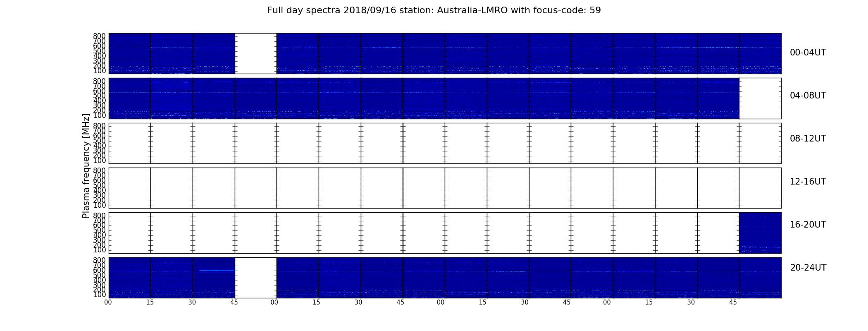The width and height of the screenshot is (868, 331).
Task: Click the '04-08UT' panel label
Action: pyautogui.click(x=808, y=96)
